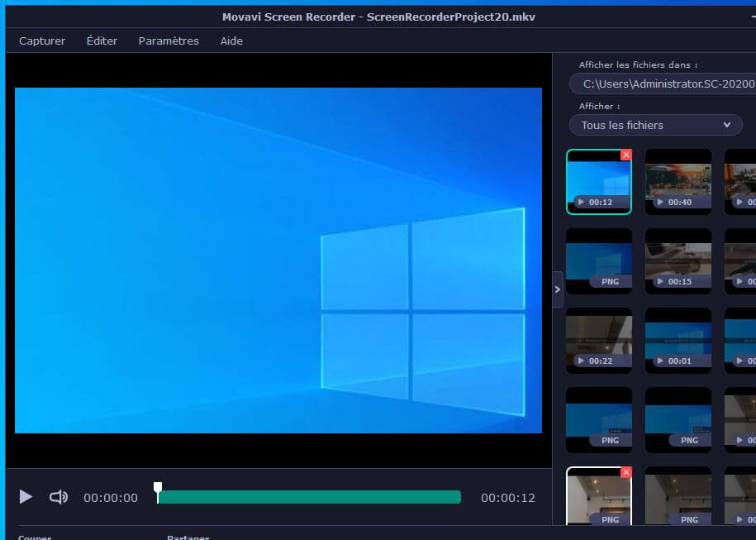Open the Éditer menu
The height and width of the screenshot is (540, 756).
[102, 41]
